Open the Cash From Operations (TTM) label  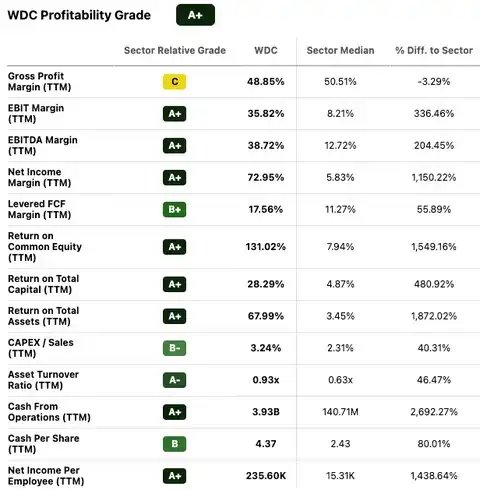click(49, 412)
